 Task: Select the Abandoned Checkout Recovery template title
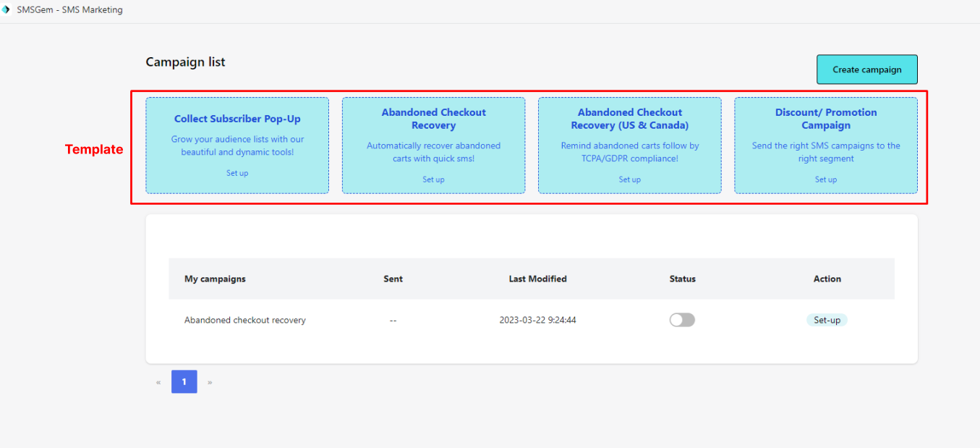(433, 119)
